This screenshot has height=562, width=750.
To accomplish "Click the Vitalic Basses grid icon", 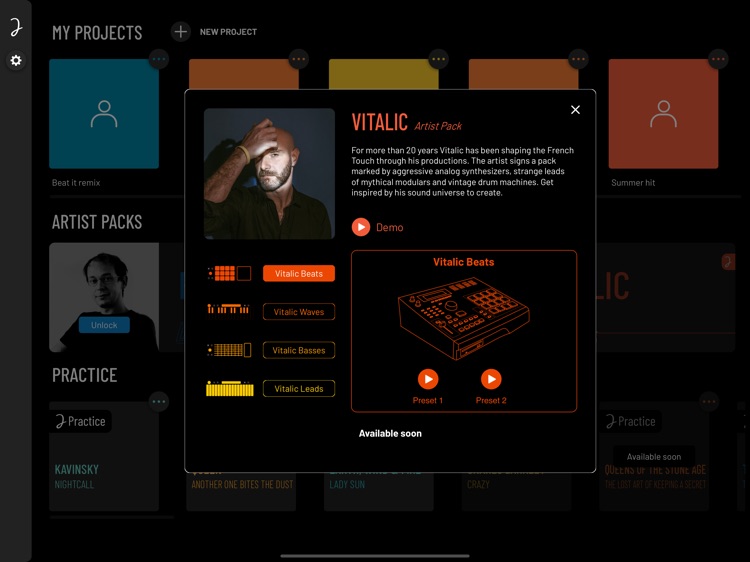I will (229, 350).
